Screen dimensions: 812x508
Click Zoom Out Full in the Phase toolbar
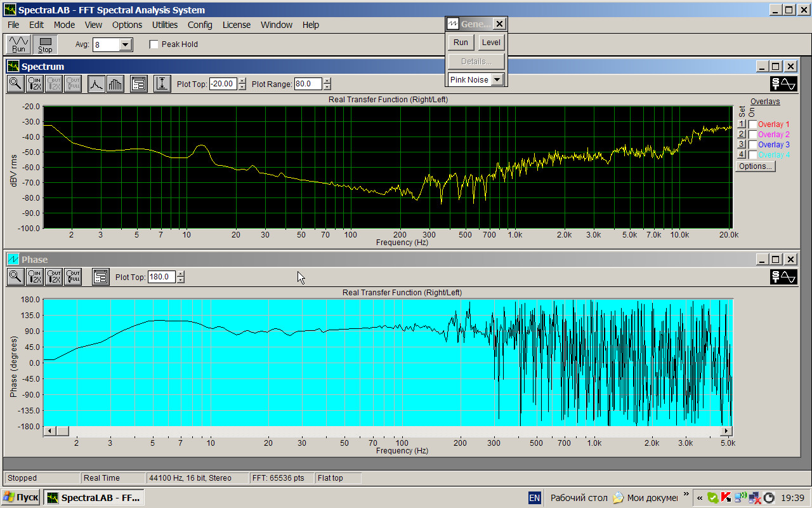pos(73,277)
